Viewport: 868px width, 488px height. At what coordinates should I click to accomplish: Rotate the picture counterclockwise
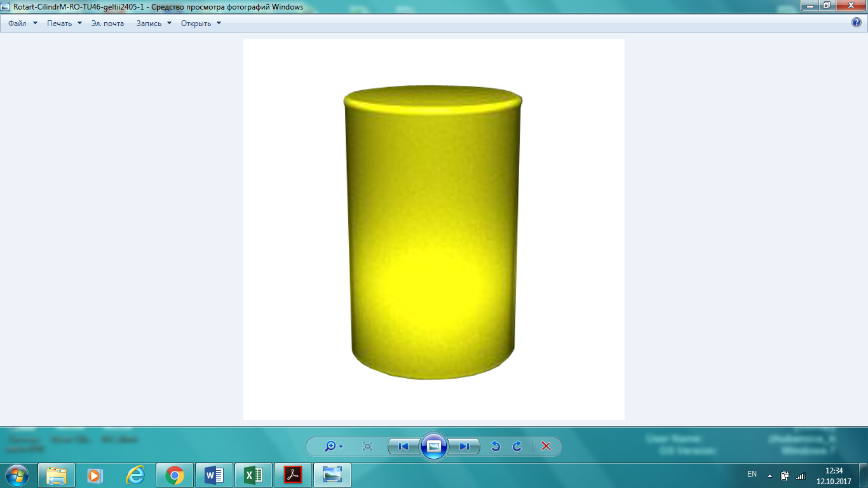[x=496, y=447]
